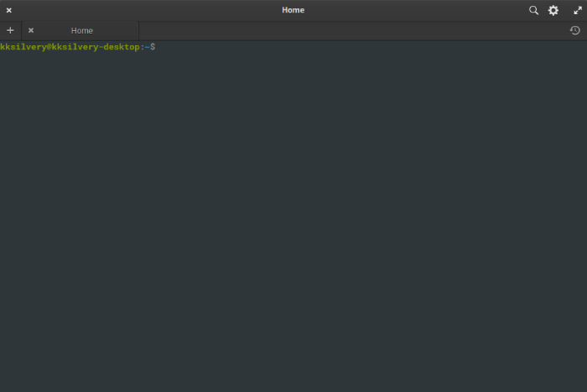Open the settings gear menu

[x=553, y=10]
